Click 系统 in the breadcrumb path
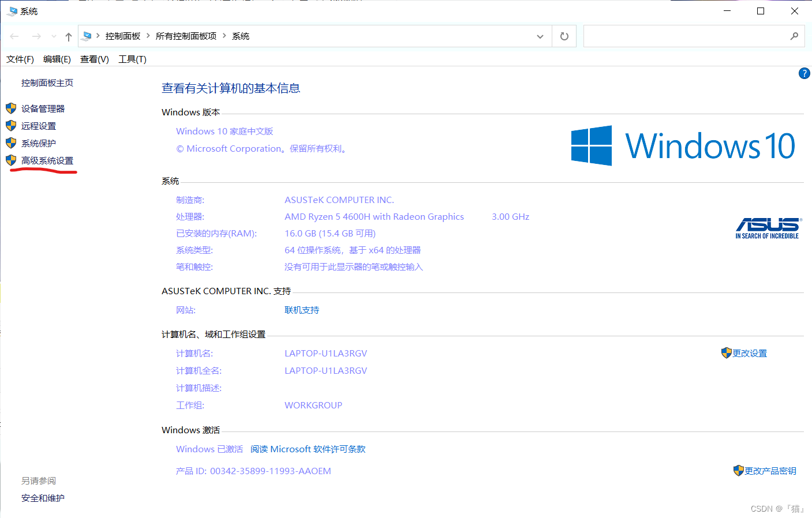812x518 pixels. coord(241,36)
